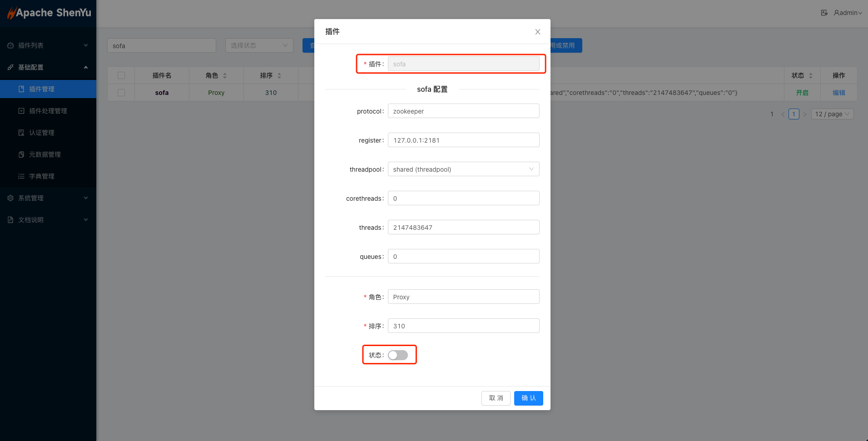868x441 pixels.
Task: Check the select-all header checkbox
Action: click(x=121, y=75)
